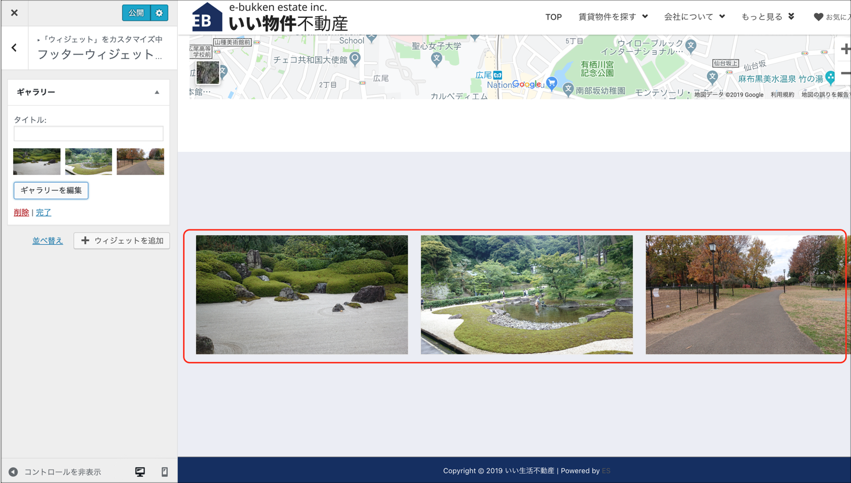The width and height of the screenshot is (851, 483).
Task: Click the e-bukken house logo
Action: click(x=206, y=18)
